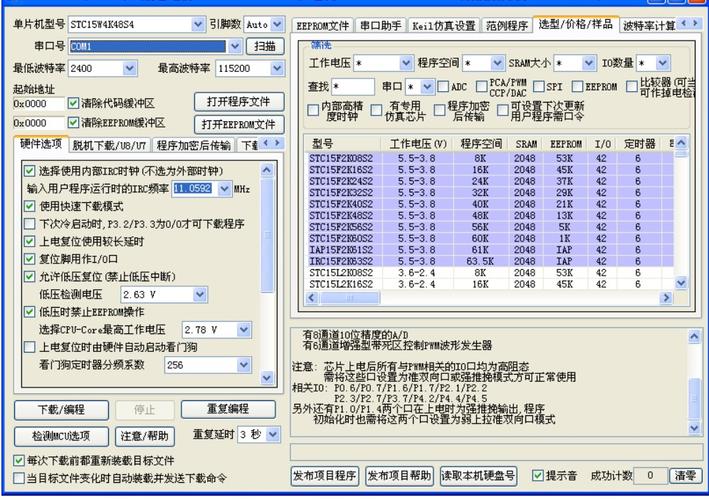709x500 pixels.
Task: Switch to Keil仿真设置 tab
Action: [444, 26]
